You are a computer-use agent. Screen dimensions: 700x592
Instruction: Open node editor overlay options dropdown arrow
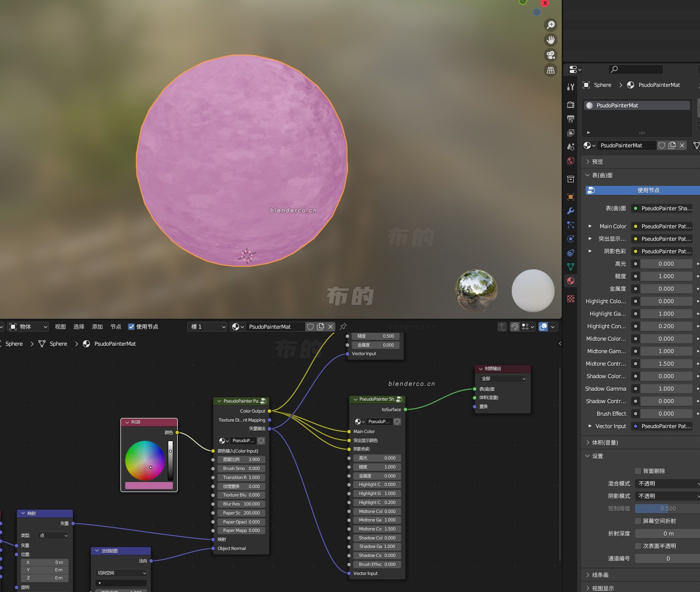pos(553,327)
